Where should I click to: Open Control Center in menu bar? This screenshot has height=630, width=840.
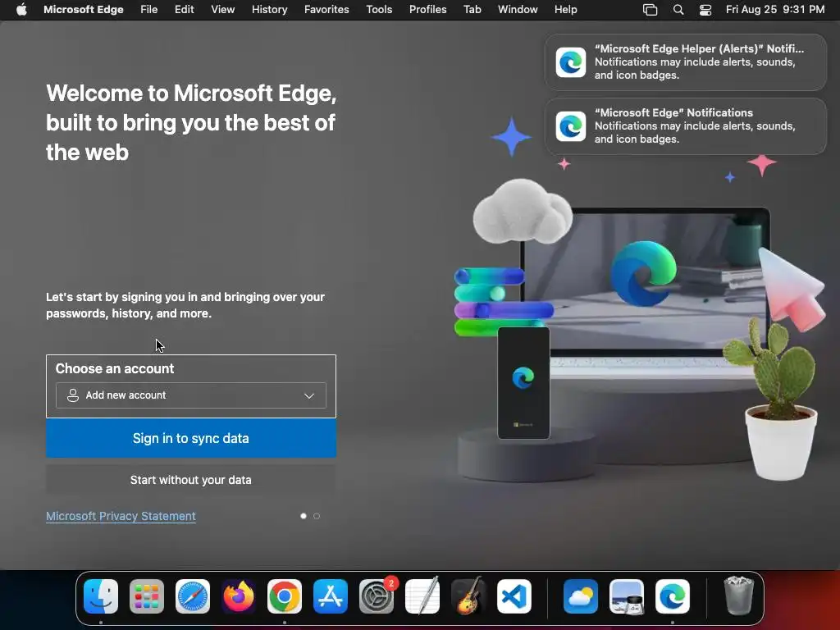pos(705,10)
